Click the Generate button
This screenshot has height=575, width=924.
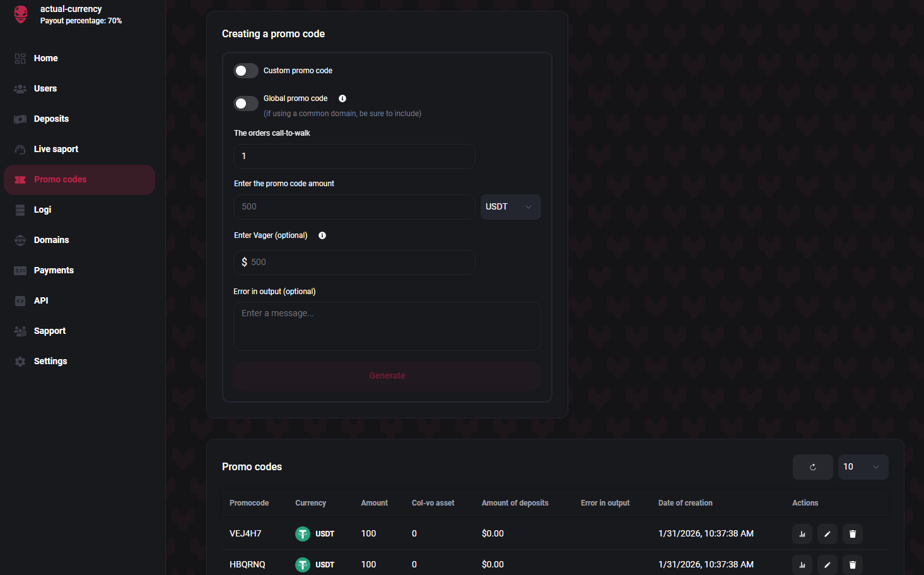pyautogui.click(x=387, y=376)
